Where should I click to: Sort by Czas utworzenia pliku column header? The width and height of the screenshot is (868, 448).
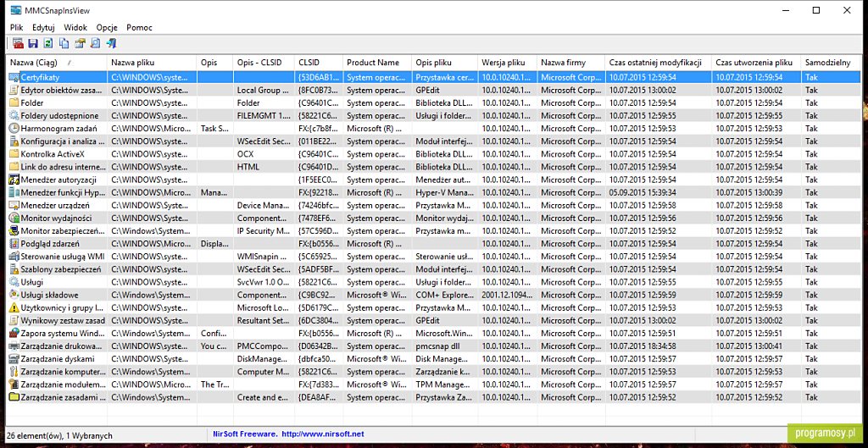[756, 63]
